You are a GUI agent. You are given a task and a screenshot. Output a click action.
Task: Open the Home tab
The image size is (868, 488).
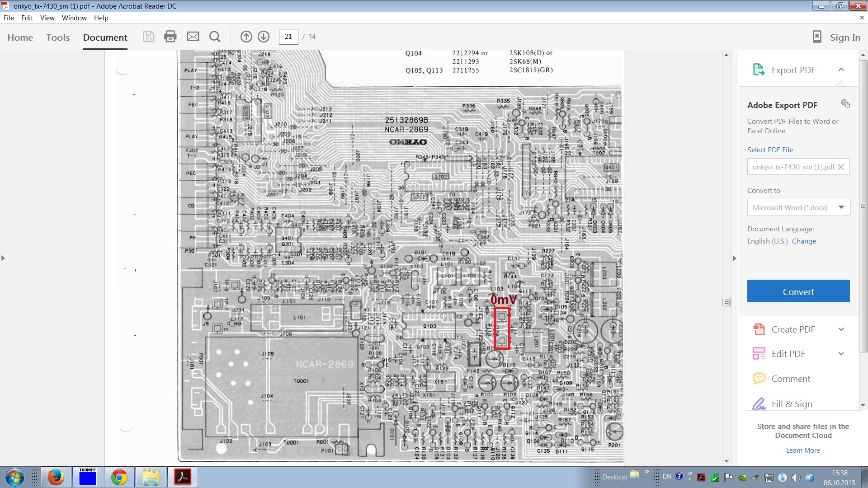(x=20, y=38)
